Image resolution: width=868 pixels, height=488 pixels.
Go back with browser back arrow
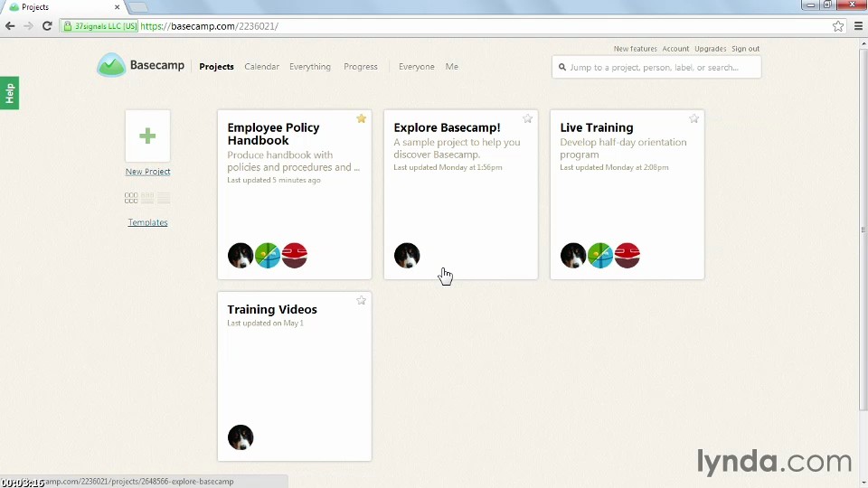tap(10, 26)
